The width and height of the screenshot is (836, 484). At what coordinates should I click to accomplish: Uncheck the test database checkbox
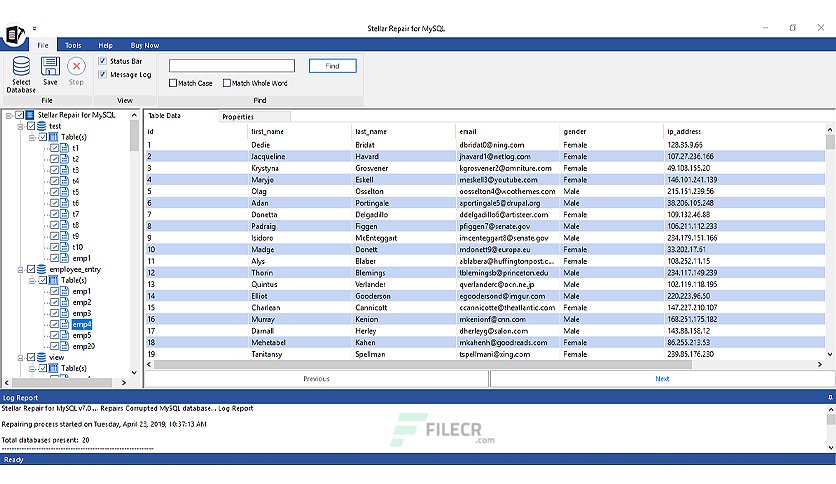[x=31, y=126]
